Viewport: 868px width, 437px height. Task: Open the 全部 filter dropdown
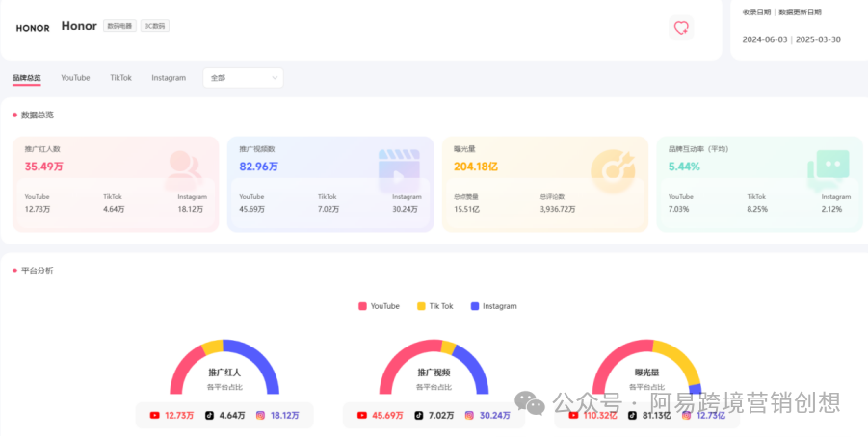[243, 78]
